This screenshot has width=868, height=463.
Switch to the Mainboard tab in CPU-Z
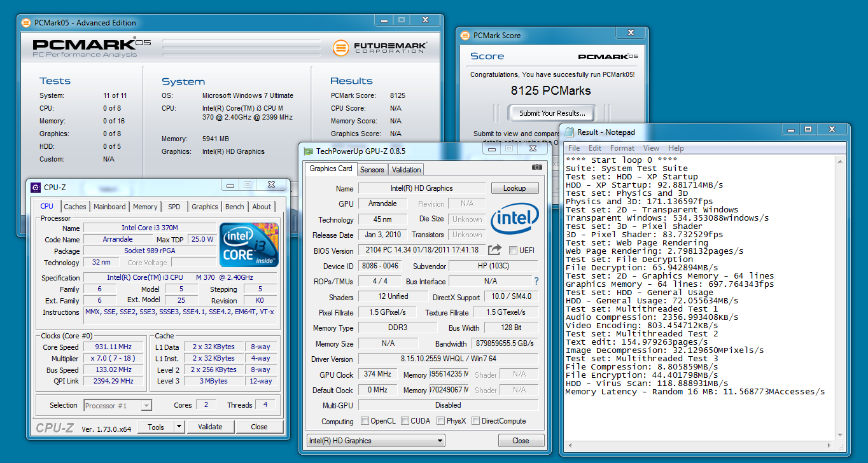pyautogui.click(x=109, y=207)
